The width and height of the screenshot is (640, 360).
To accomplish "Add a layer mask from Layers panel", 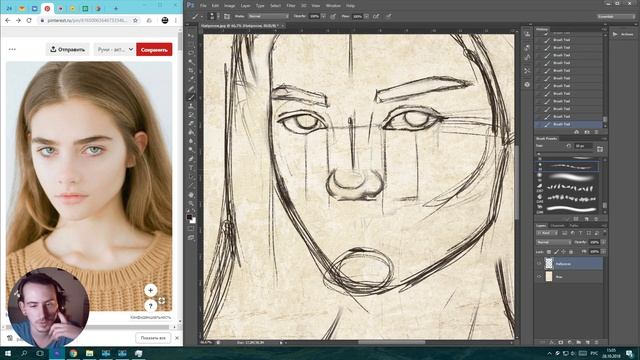I will point(561,342).
